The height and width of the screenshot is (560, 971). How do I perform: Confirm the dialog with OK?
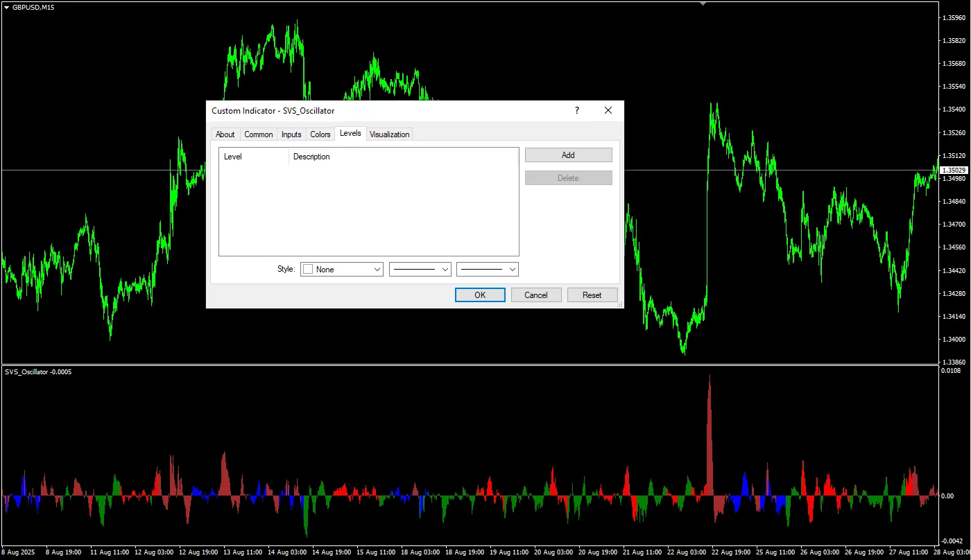[480, 295]
